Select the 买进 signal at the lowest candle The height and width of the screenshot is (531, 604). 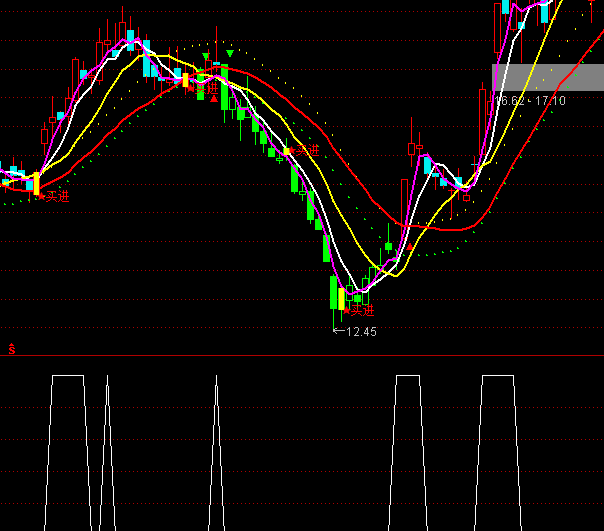[361, 311]
